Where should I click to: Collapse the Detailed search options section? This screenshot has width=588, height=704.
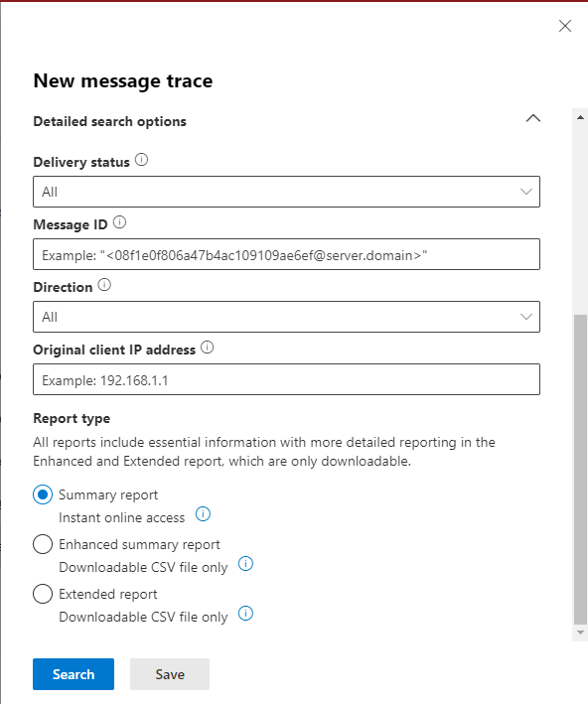pyautogui.click(x=533, y=118)
